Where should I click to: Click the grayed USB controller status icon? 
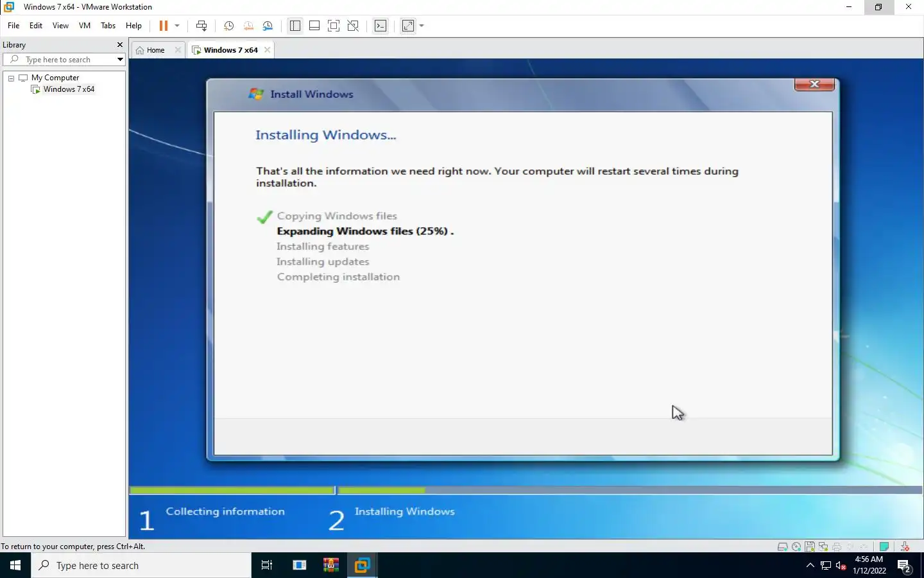pos(863,547)
